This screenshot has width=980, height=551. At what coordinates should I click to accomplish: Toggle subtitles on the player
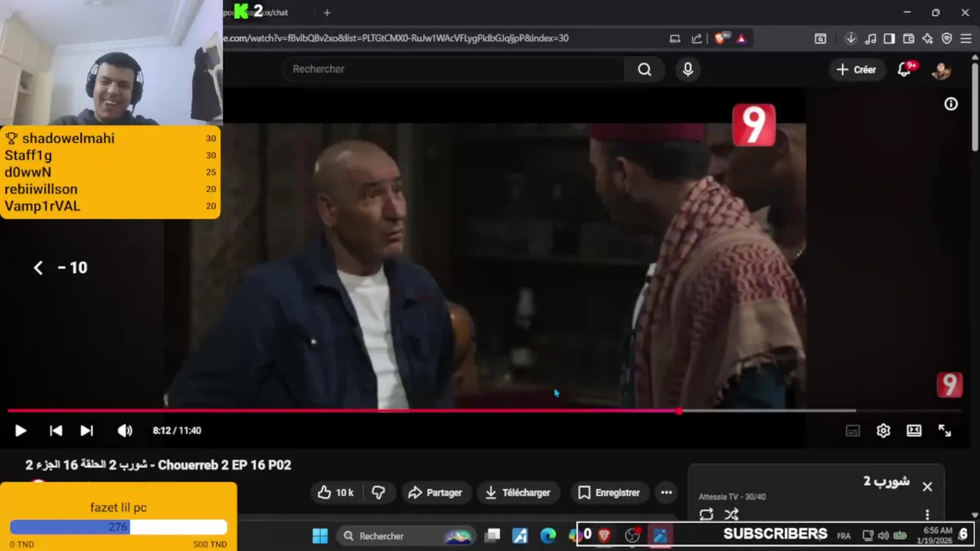[853, 431]
